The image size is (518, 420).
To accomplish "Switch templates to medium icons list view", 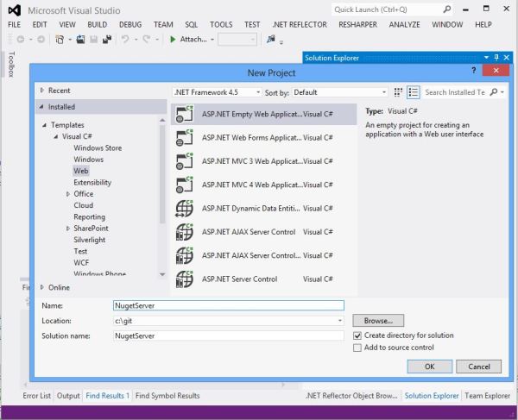I will 414,92.
